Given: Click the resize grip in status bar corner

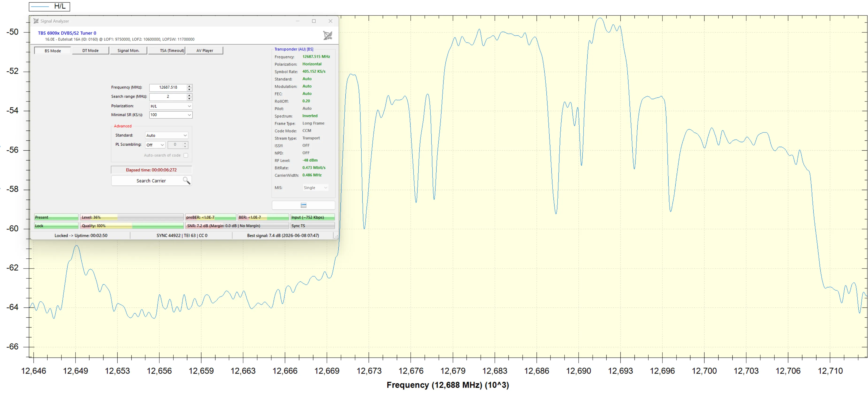Looking at the screenshot, I should coord(336,237).
